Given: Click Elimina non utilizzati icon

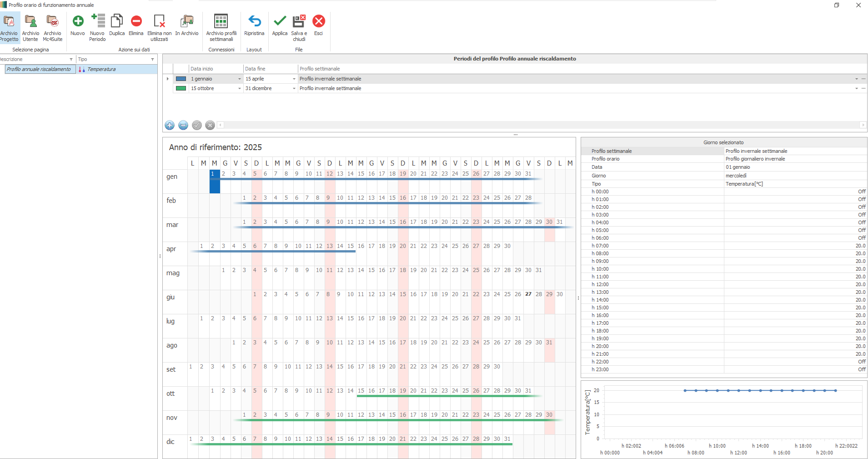Looking at the screenshot, I should (x=159, y=21).
